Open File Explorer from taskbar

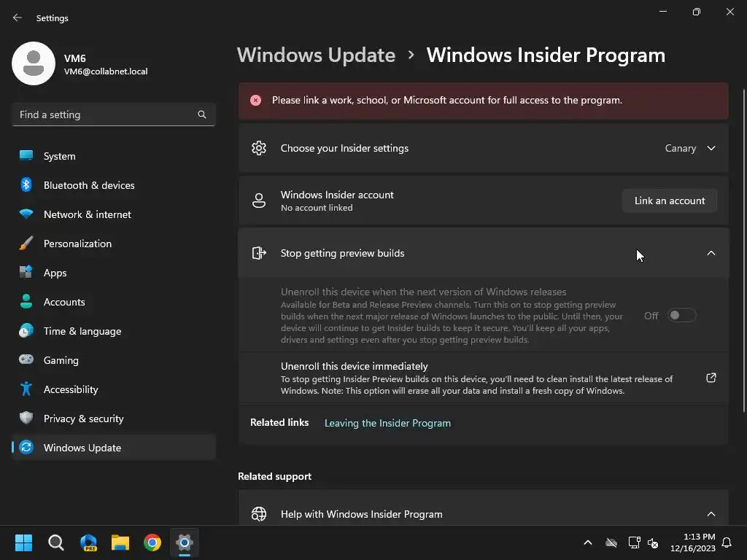(120, 542)
